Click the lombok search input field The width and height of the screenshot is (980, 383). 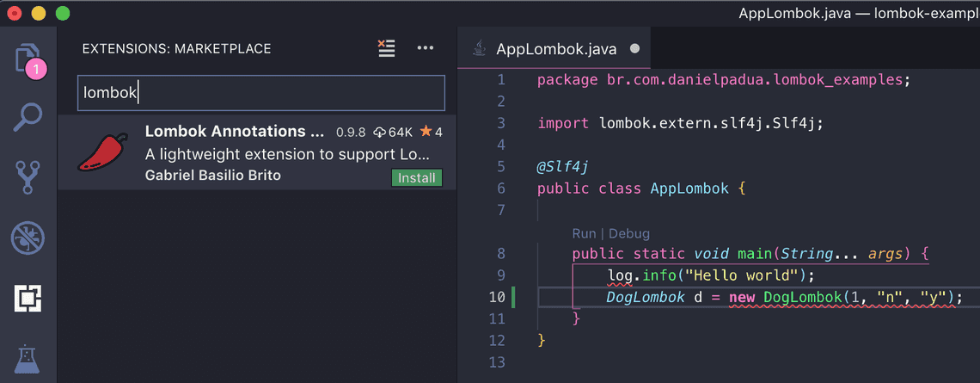[261, 93]
